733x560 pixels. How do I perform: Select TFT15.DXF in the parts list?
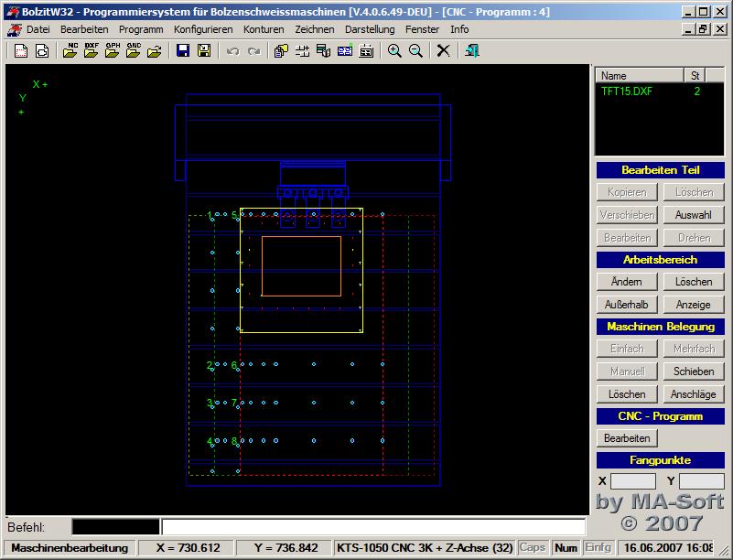click(627, 92)
